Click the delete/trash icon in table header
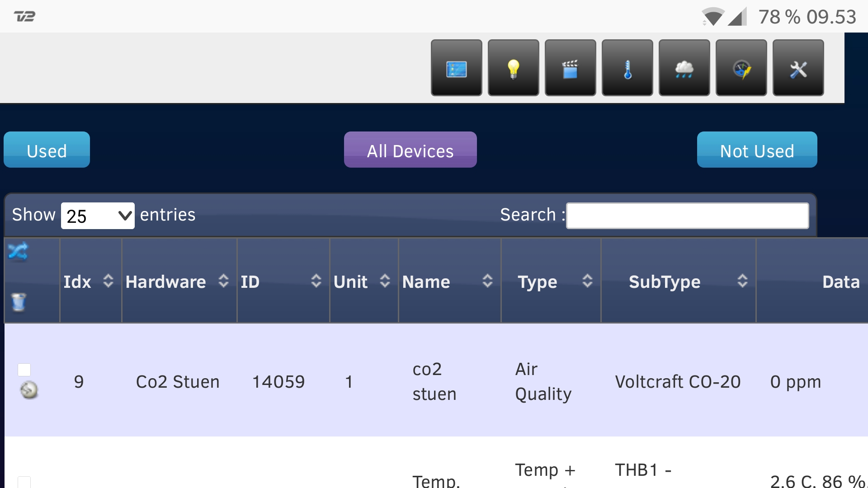 tap(18, 301)
